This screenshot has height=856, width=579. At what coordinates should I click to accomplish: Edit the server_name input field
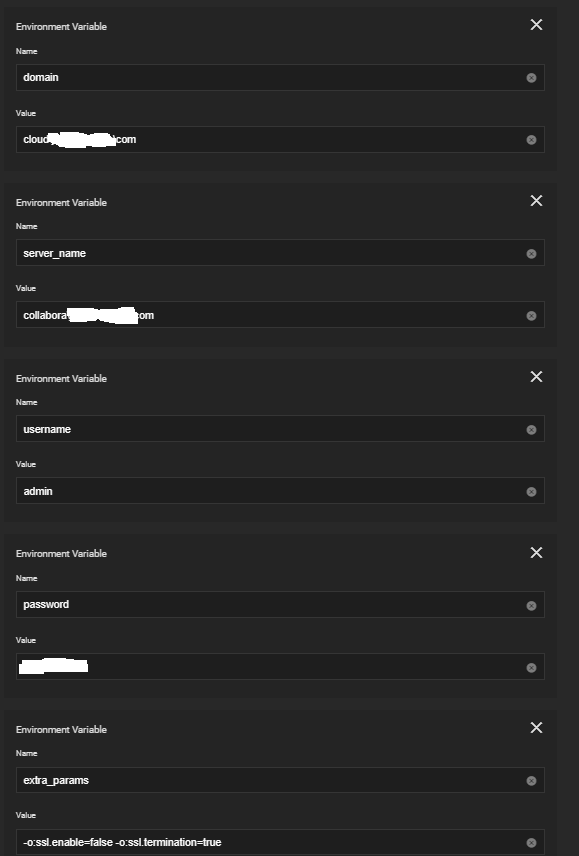[x=280, y=253]
